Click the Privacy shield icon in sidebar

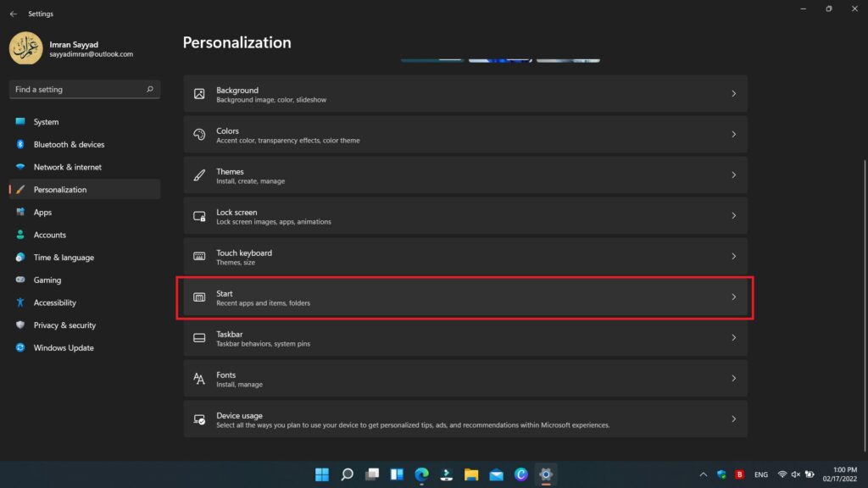(20, 325)
